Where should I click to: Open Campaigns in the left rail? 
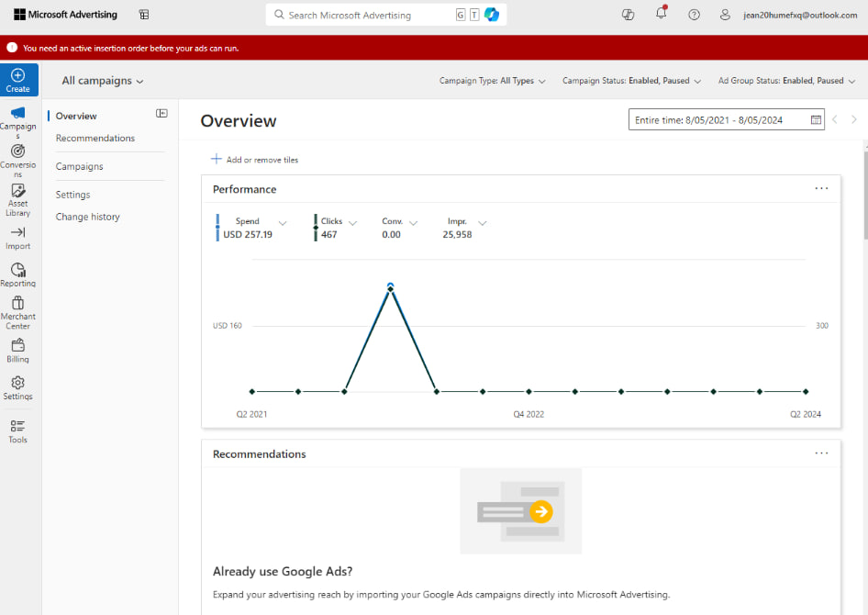tap(17, 122)
